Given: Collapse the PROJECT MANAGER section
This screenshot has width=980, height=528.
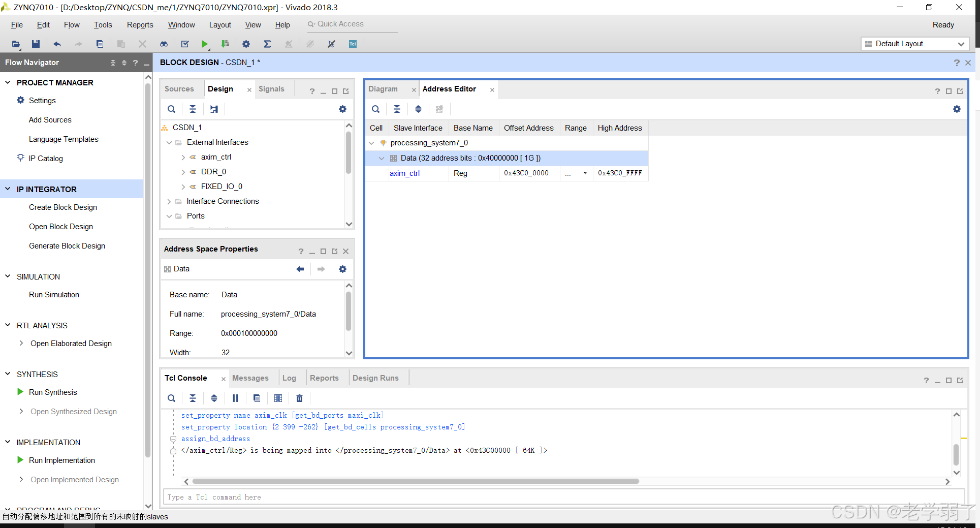Looking at the screenshot, I should pyautogui.click(x=8, y=82).
